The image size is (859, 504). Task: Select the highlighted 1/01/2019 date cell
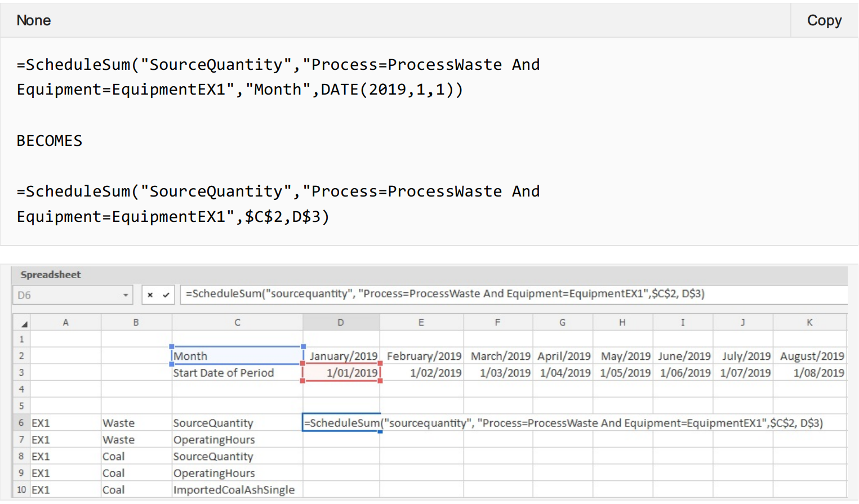(341, 372)
